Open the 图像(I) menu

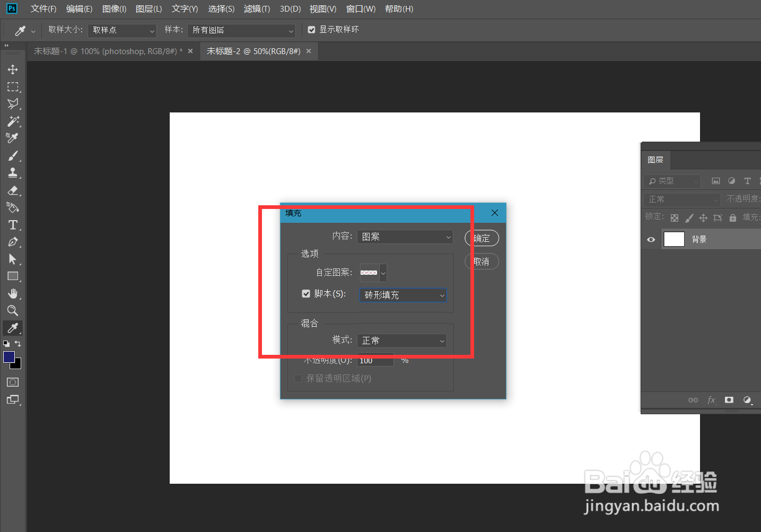tap(114, 9)
